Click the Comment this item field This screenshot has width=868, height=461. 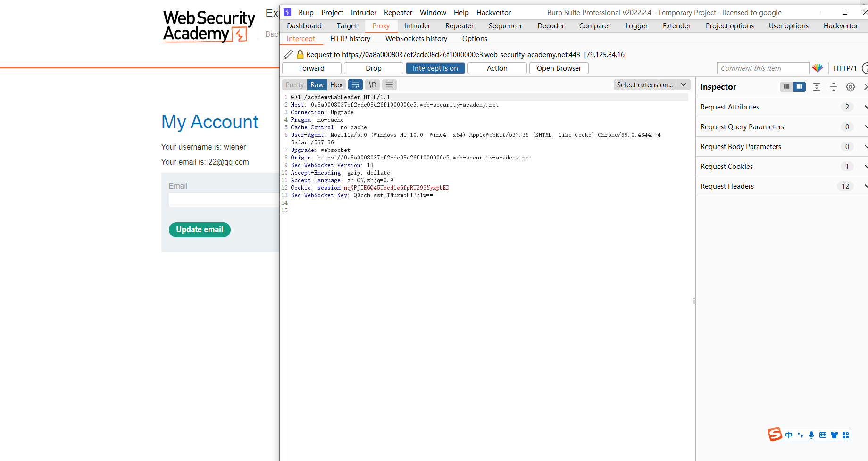[x=763, y=68]
